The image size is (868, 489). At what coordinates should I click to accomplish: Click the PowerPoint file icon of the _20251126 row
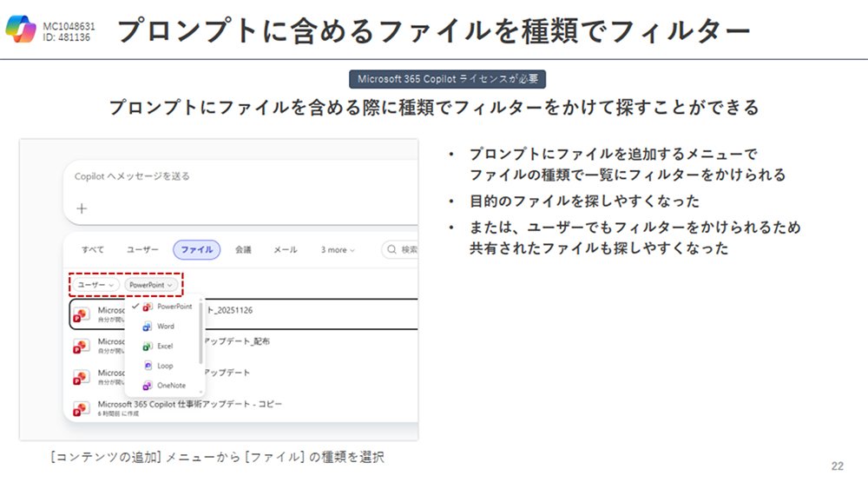point(82,314)
